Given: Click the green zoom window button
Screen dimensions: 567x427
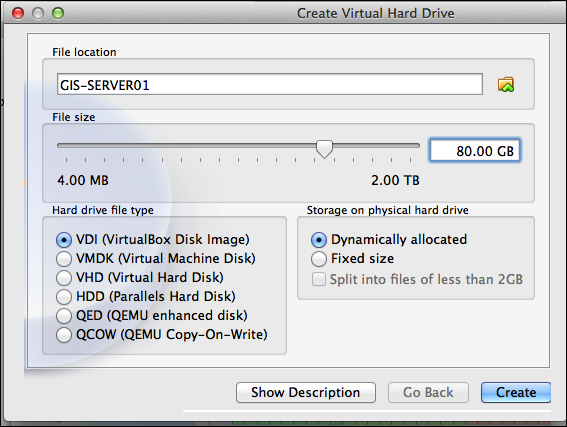Looking at the screenshot, I should pyautogui.click(x=58, y=13).
